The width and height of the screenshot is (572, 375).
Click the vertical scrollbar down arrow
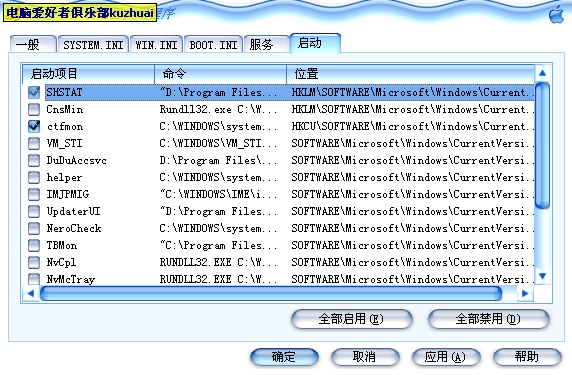(x=542, y=276)
